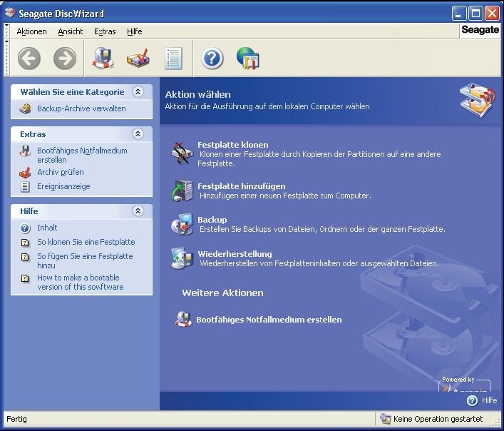Open the Ansicht menu
Screen dimensions: 504x431
click(71, 31)
